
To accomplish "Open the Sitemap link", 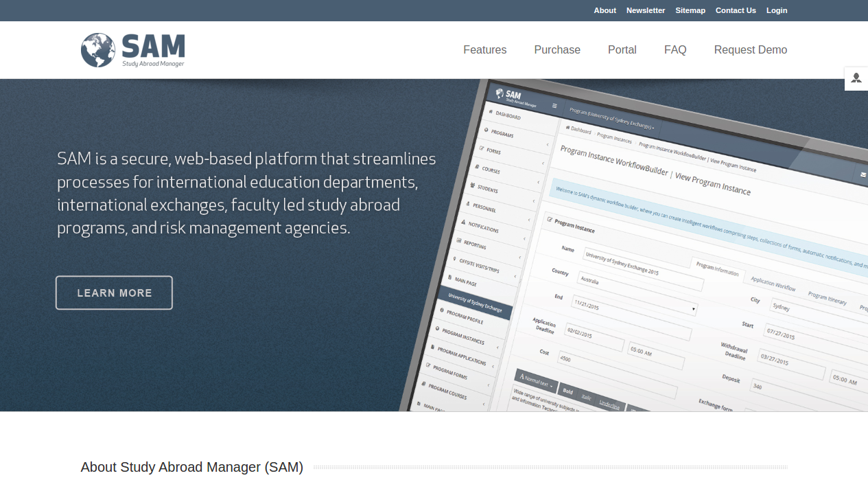I will pos(690,10).
